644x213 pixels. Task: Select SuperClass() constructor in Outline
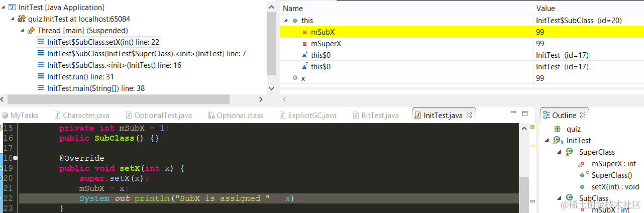pos(611,175)
